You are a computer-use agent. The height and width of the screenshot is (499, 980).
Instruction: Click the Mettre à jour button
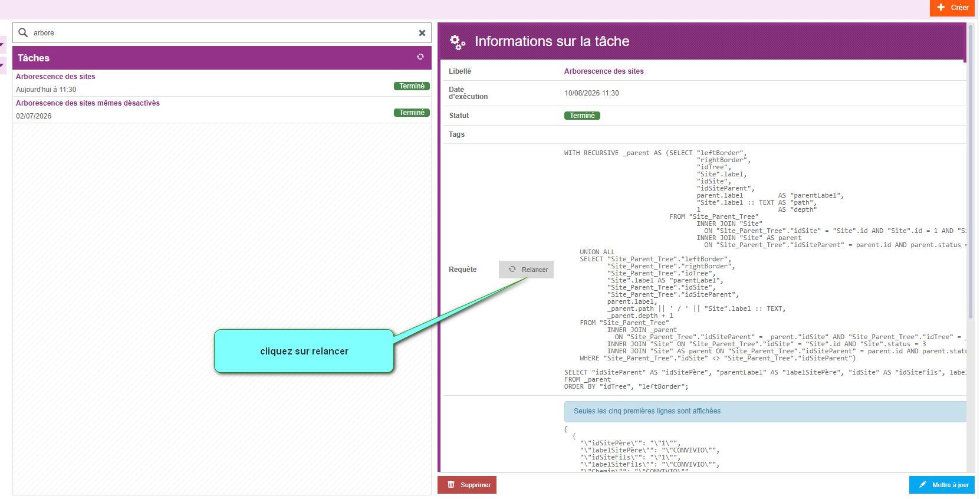coord(942,485)
